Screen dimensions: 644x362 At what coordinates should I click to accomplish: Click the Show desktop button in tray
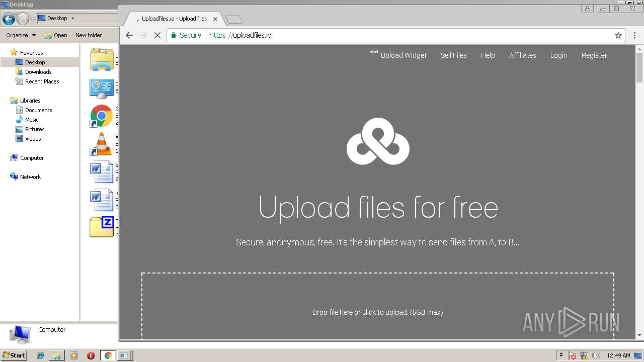click(639, 355)
